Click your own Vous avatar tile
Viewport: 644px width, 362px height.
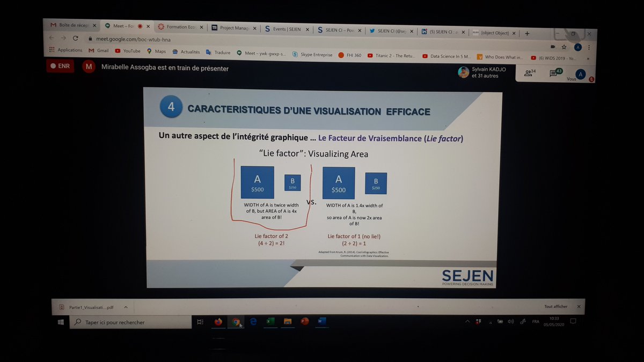click(580, 75)
